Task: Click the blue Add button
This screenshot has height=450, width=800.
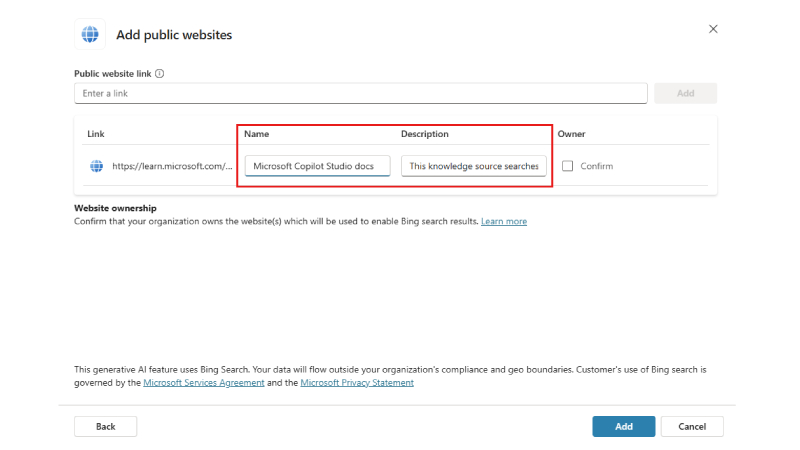Action: [x=623, y=427]
